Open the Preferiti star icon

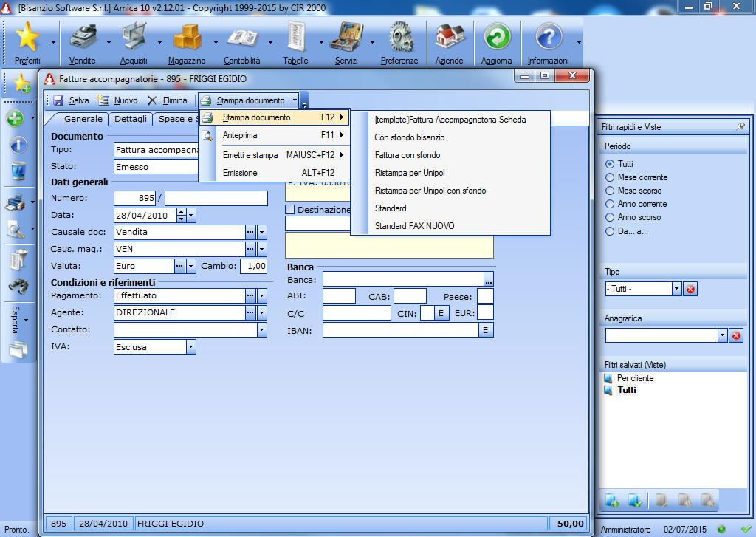click(x=27, y=38)
